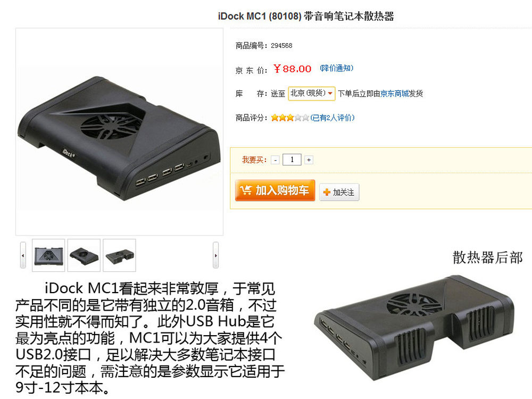
Task: Click the cooler rear view photo
Action: coord(414,327)
